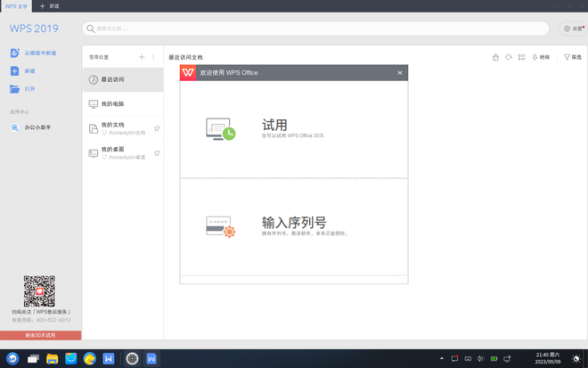Click the 从模板中新建 icon in sidebar
The height and width of the screenshot is (368, 588).
(14, 53)
